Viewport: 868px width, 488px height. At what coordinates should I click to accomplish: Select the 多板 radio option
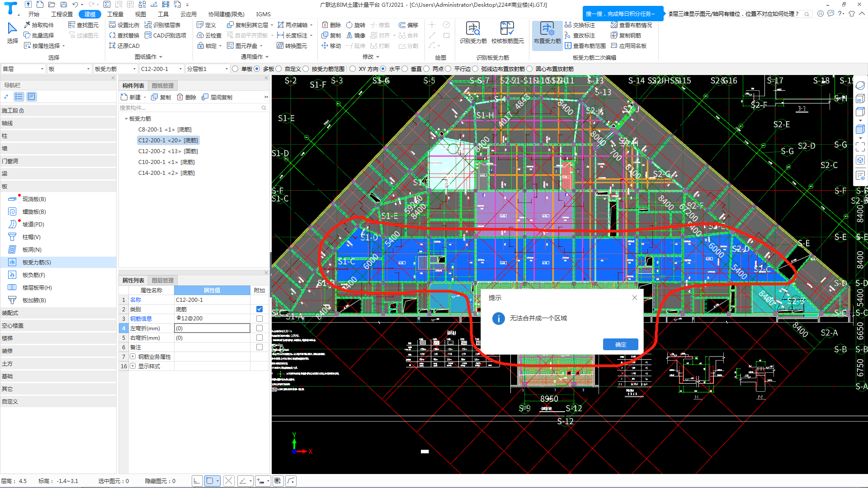pyautogui.click(x=257, y=69)
